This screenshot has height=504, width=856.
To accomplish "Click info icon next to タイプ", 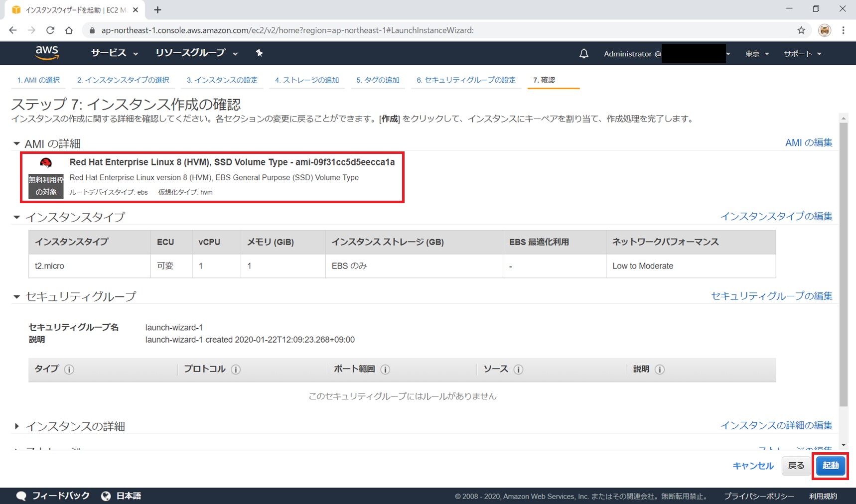I will (69, 370).
